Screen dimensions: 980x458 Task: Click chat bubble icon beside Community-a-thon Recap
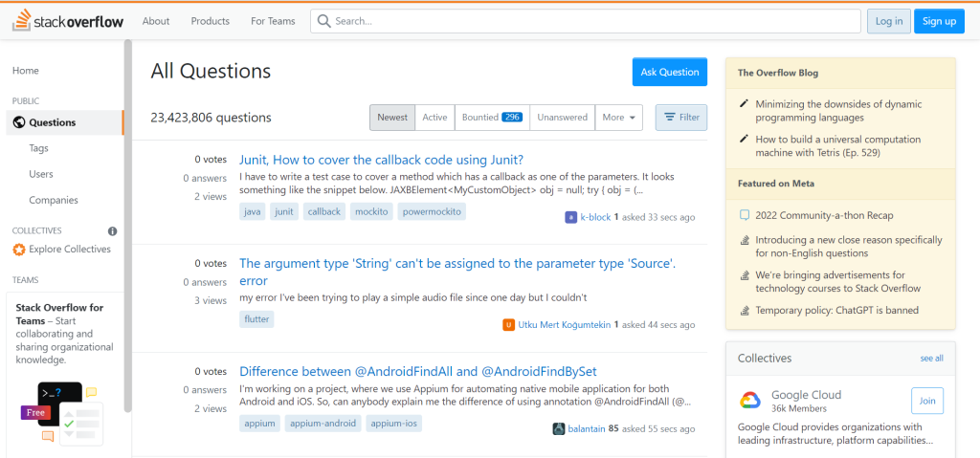[744, 215]
